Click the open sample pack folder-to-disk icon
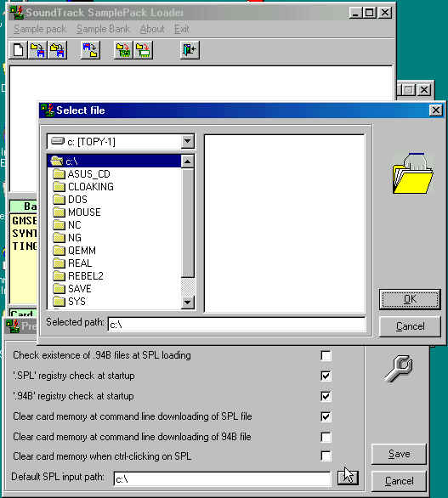 (37, 50)
